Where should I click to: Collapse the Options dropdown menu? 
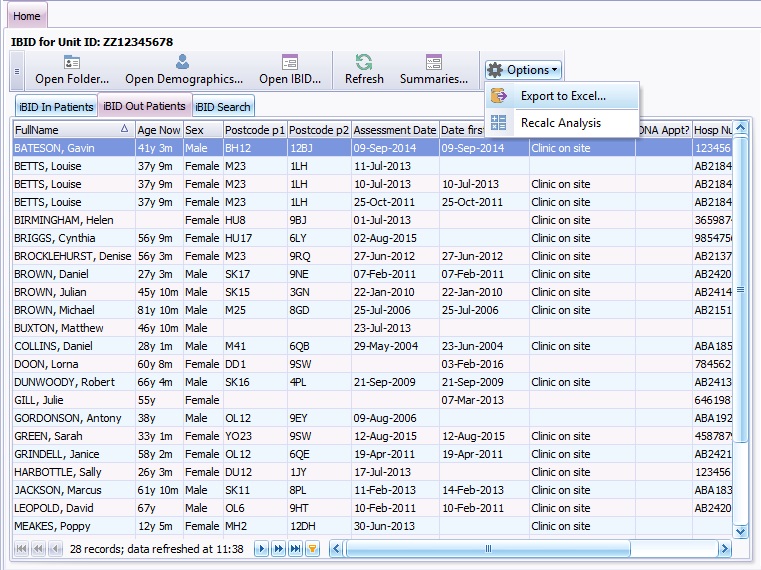[x=522, y=70]
